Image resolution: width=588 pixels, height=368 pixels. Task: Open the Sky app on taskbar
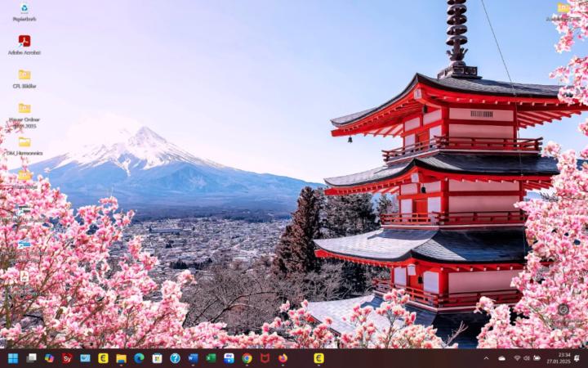[229, 358]
